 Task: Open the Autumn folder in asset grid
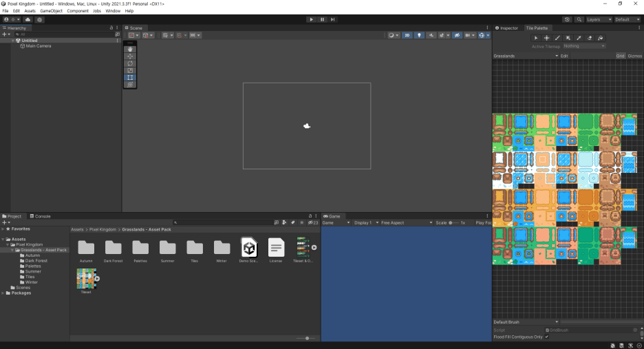tap(86, 250)
